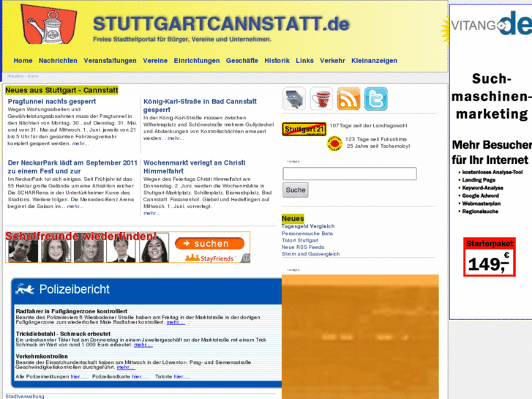
Task: Open the Twitter bird icon
Action: (375, 99)
